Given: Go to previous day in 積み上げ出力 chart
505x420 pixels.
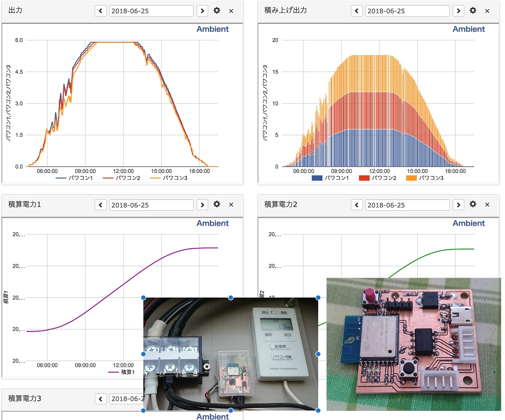Looking at the screenshot, I should (357, 11).
